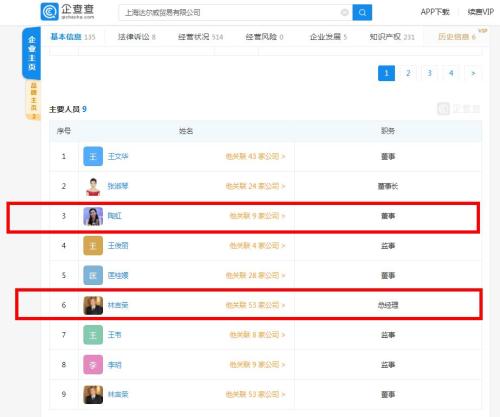500x417 pixels.
Task: Expand associated companies link in row 3
Action: 257,216
